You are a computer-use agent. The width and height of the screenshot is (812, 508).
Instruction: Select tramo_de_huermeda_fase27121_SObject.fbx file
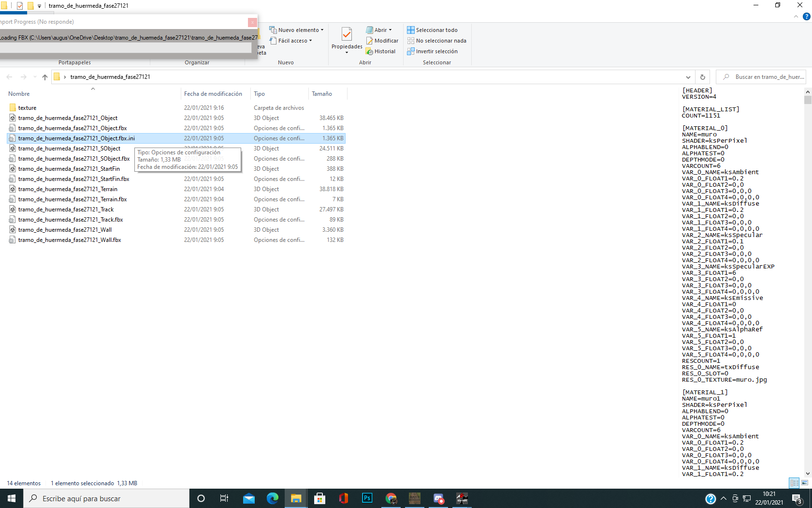(176, 159)
